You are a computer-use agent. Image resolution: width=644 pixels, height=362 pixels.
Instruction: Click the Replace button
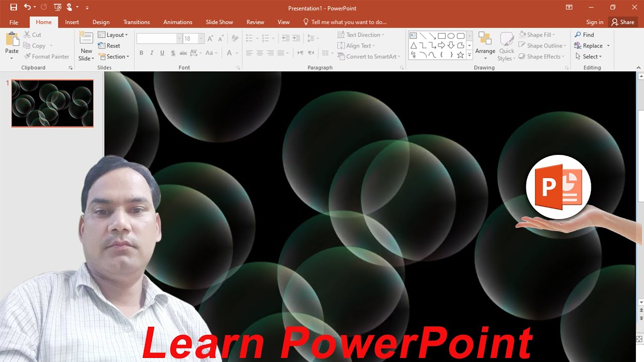[x=588, y=46]
